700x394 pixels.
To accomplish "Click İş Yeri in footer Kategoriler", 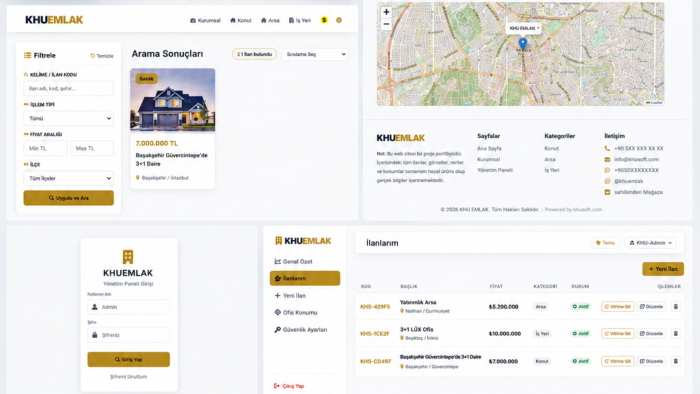I will click(x=552, y=170).
